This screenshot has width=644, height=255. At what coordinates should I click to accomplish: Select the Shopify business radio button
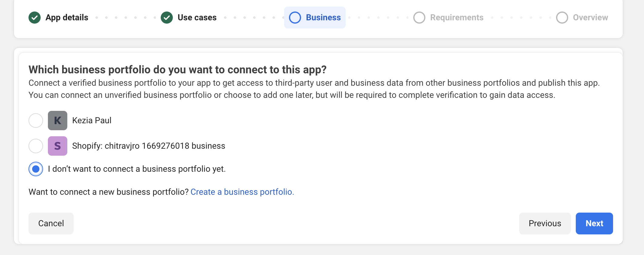[36, 146]
